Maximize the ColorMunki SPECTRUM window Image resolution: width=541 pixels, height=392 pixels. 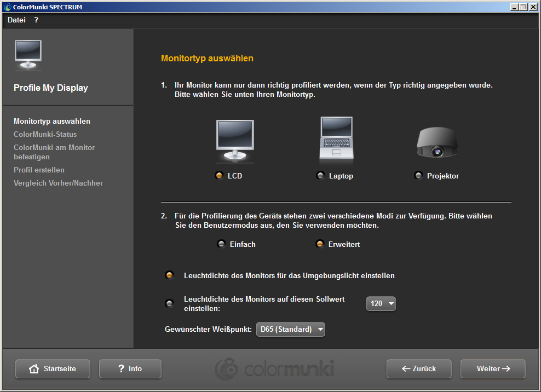pyautogui.click(x=523, y=7)
